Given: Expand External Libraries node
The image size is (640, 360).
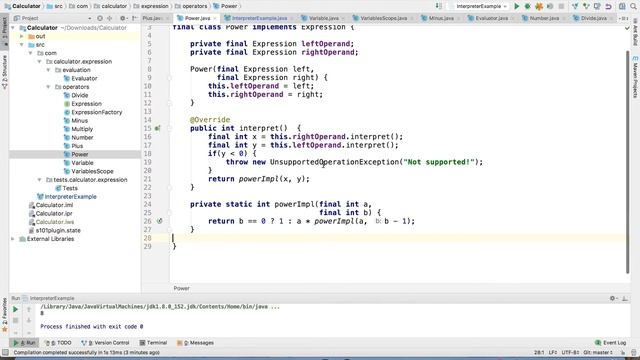Looking at the screenshot, I should click(x=13, y=239).
